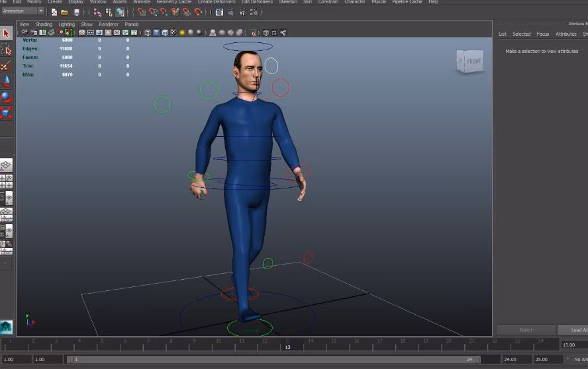The image size is (588, 369).
Task: Open viewport Shading menu
Action: 44,24
